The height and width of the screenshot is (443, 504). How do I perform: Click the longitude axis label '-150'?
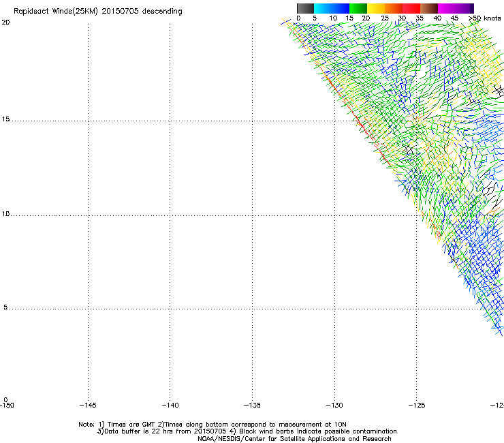pos(7,405)
